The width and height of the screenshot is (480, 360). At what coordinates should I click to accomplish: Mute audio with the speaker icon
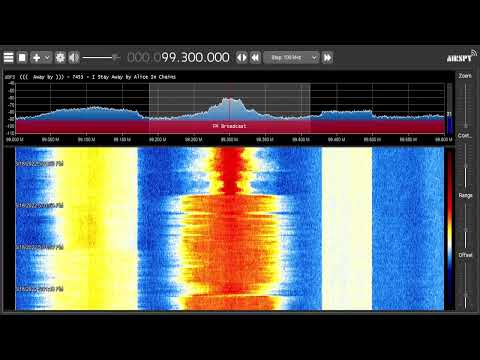[x=74, y=58]
